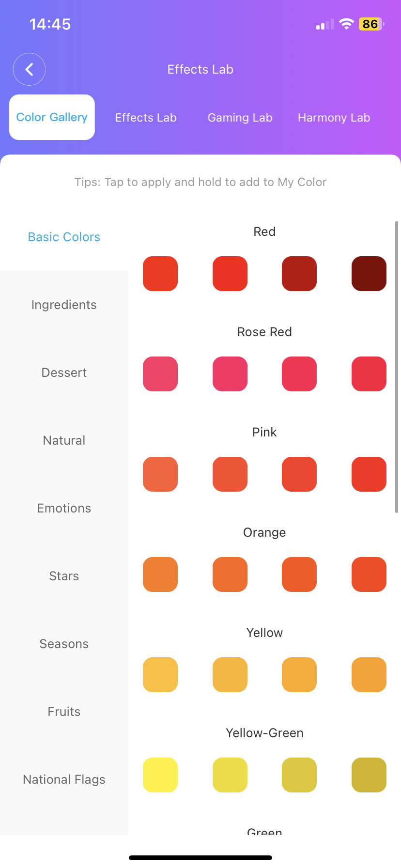Image resolution: width=401 pixels, height=868 pixels.
Task: Click the color list scrollbar
Action: pyautogui.click(x=397, y=367)
